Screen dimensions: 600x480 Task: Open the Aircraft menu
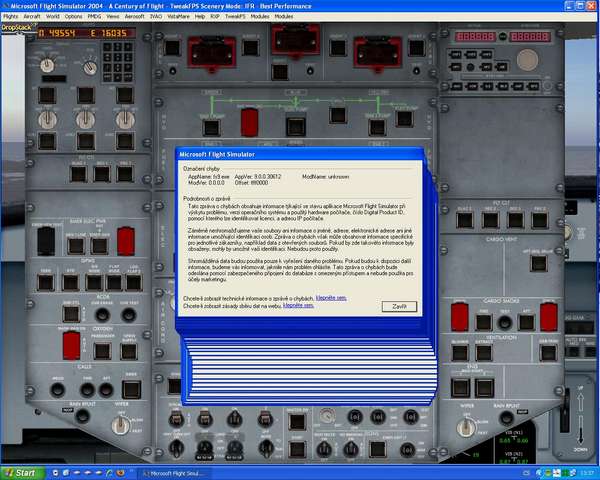tap(32, 17)
